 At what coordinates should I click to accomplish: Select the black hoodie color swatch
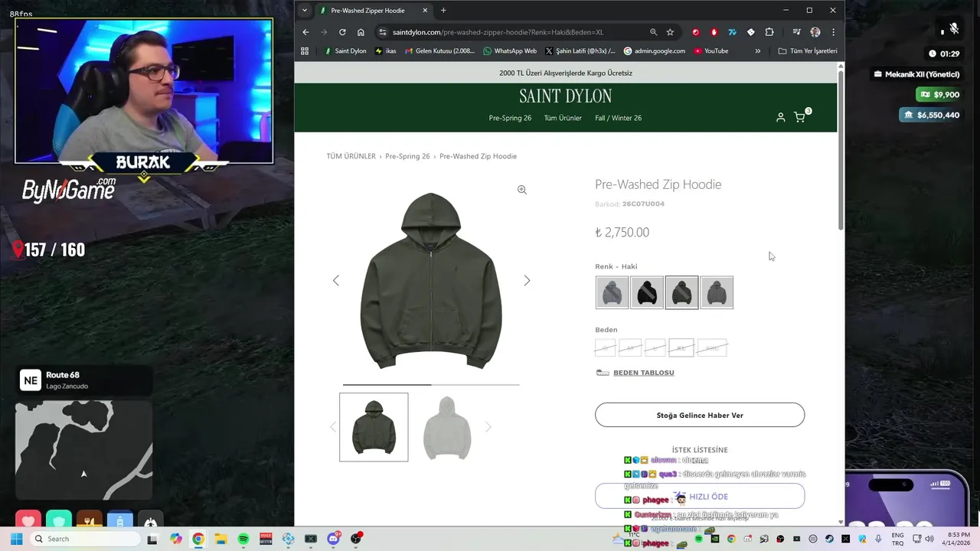[647, 292]
